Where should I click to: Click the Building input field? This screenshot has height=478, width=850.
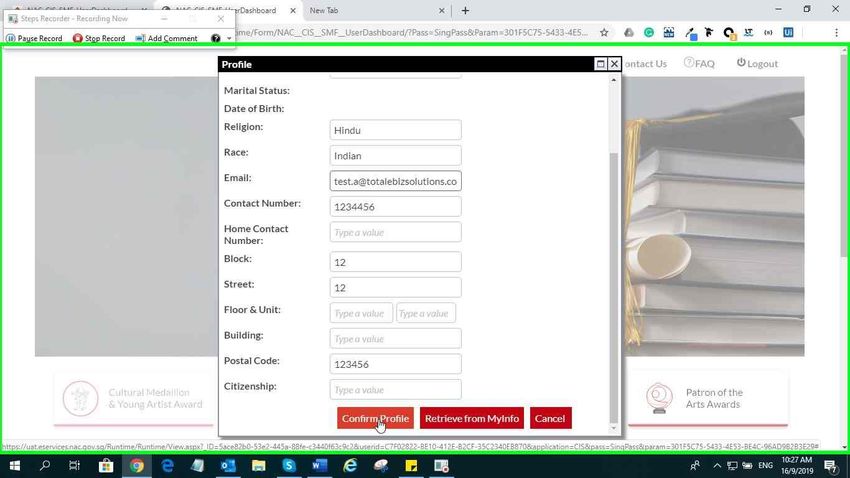coord(395,339)
